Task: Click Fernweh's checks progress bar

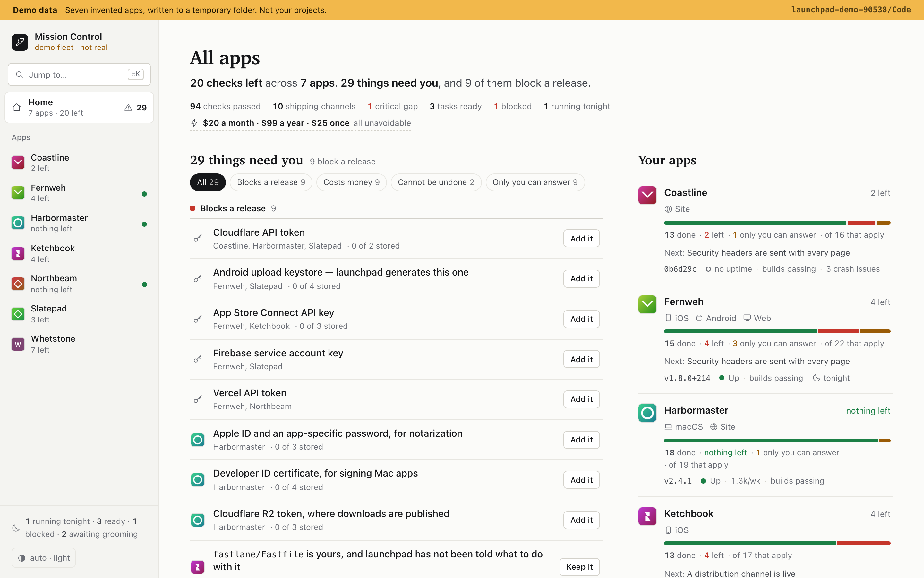Action: pyautogui.click(x=777, y=331)
